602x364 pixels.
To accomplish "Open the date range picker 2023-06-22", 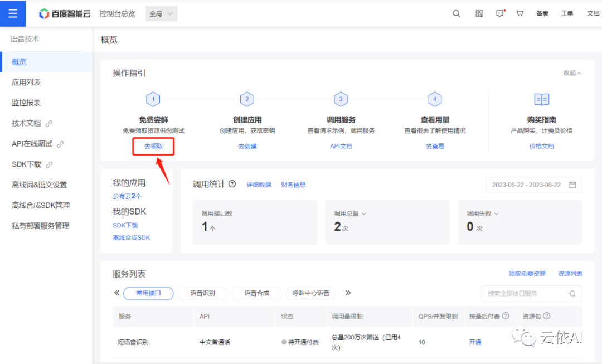I will click(533, 185).
